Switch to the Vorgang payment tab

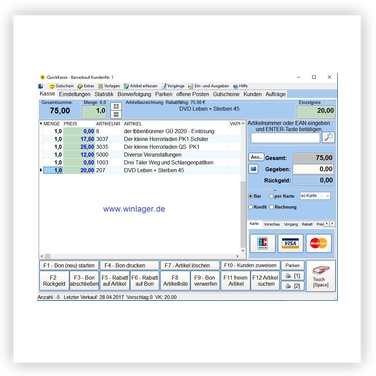coord(291,224)
